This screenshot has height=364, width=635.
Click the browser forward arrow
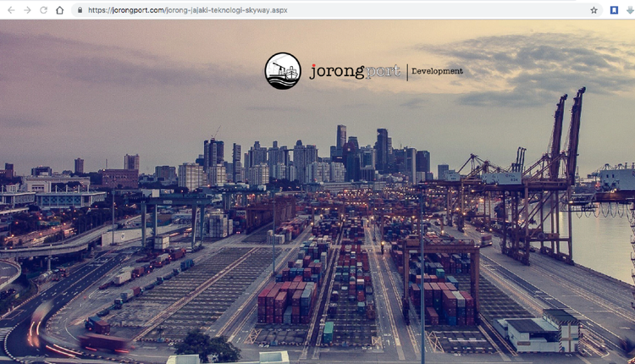pyautogui.click(x=27, y=10)
